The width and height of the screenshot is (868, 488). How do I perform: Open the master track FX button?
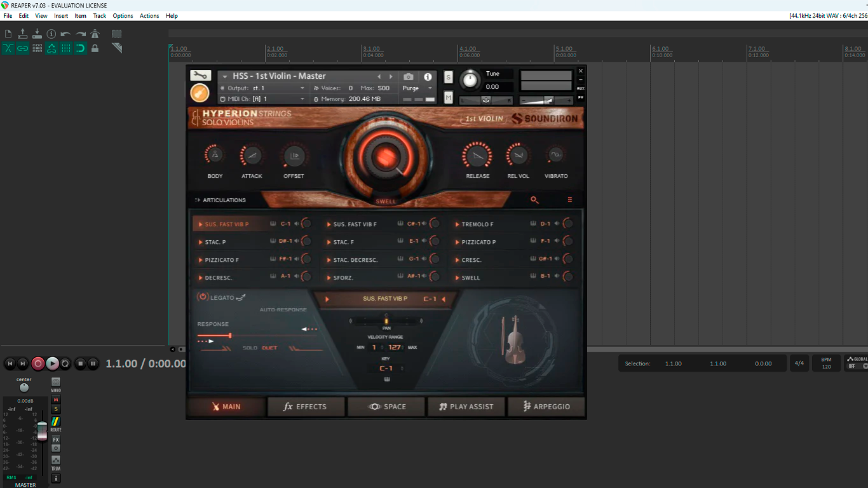click(56, 440)
